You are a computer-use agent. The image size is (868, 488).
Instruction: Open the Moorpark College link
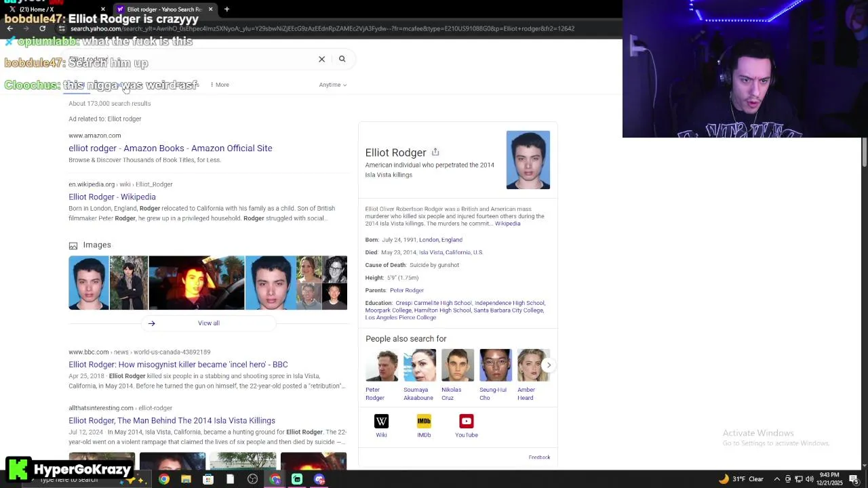pos(389,310)
